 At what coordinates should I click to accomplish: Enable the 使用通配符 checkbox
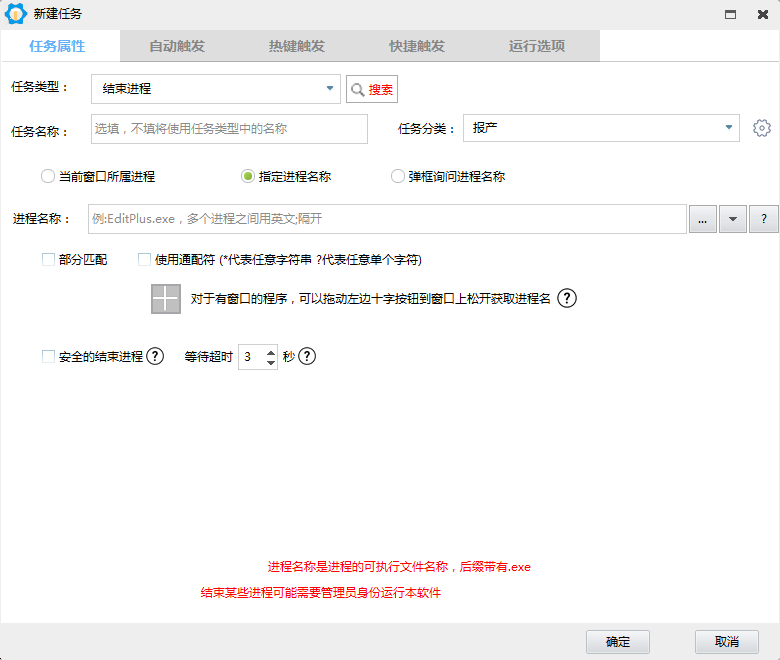click(144, 260)
